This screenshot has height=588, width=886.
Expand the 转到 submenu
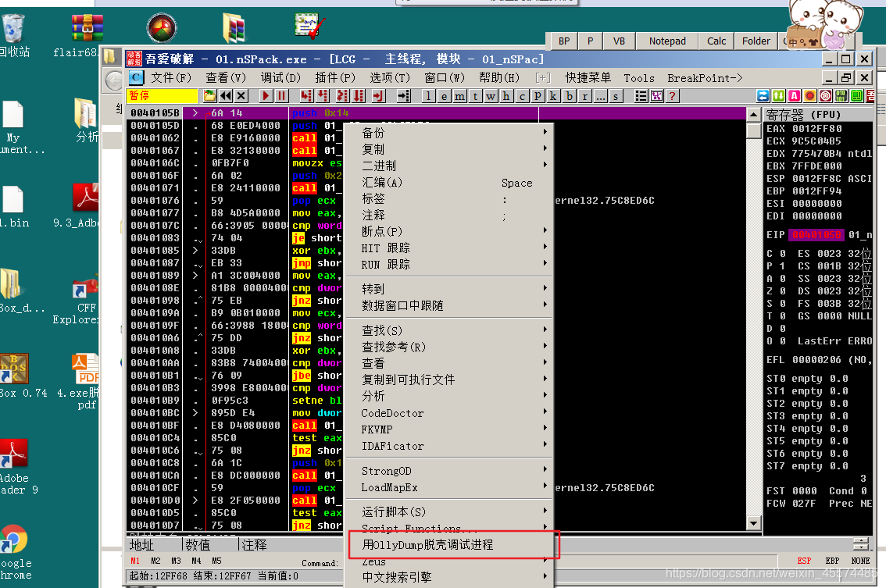click(448, 289)
